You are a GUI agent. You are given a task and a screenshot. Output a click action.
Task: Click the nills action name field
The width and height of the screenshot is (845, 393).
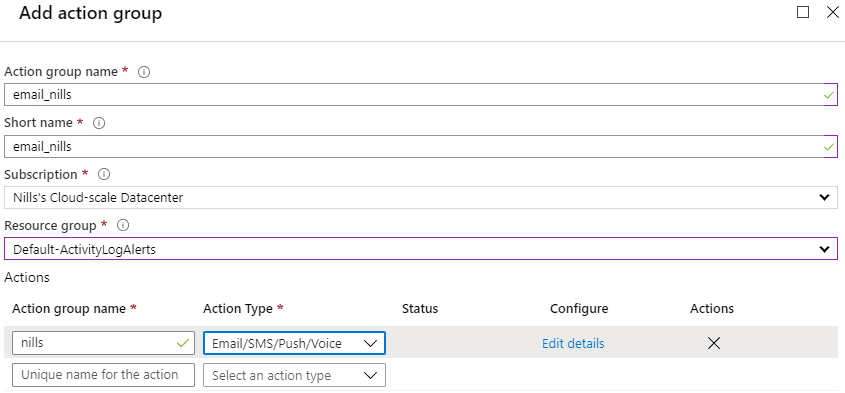tap(103, 343)
